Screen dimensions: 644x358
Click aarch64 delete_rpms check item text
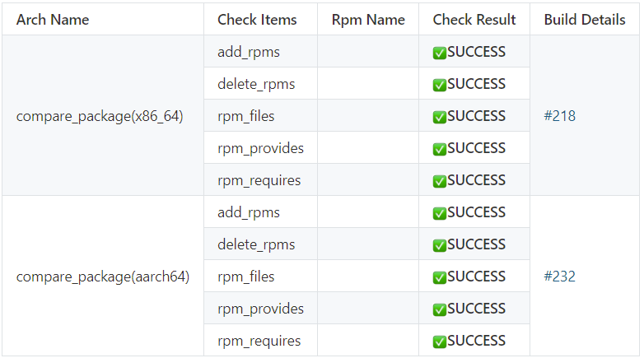coord(256,244)
